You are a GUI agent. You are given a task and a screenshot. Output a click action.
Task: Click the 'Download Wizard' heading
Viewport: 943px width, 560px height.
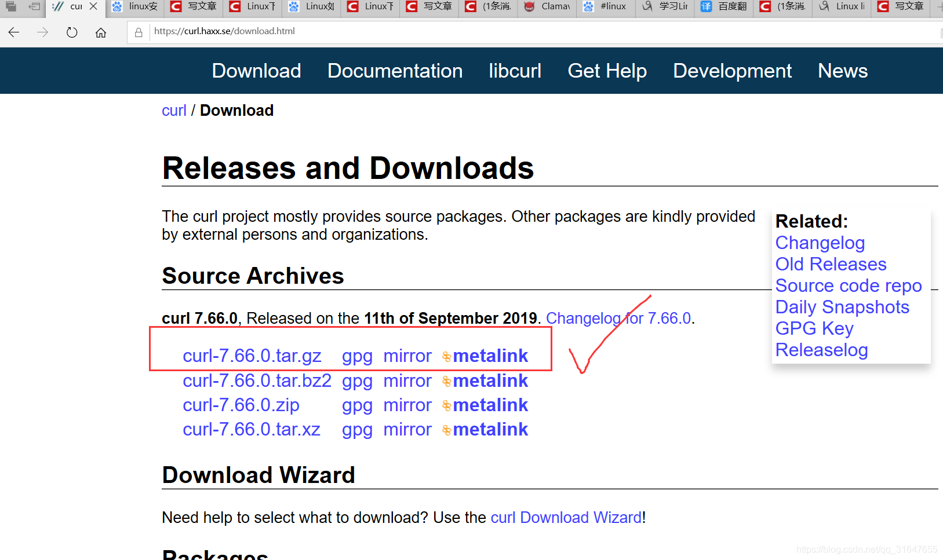(x=258, y=475)
